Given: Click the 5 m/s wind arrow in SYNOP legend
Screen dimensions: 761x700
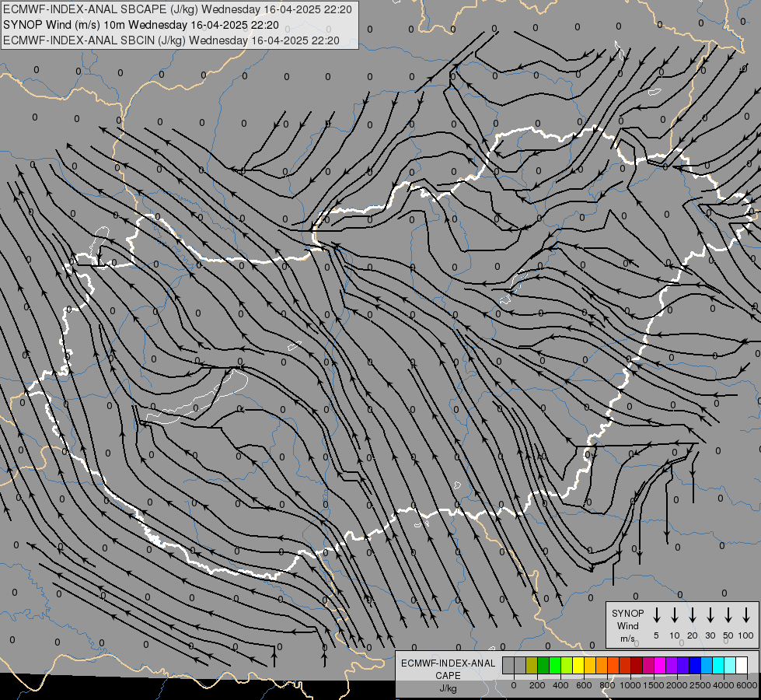Looking at the screenshot, I should (x=656, y=615).
